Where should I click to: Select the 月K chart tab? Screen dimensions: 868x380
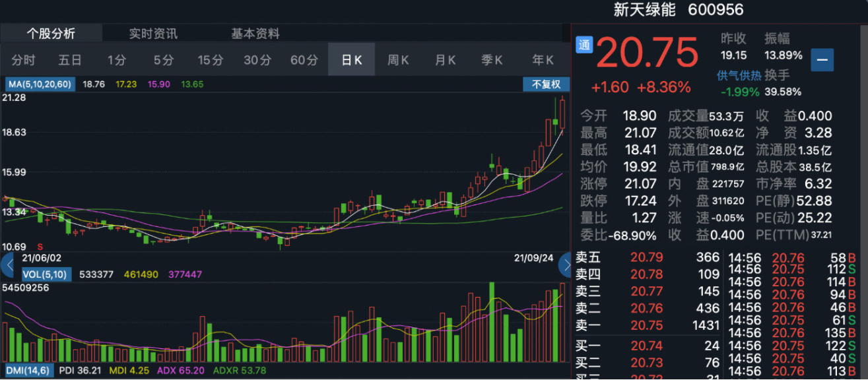tap(445, 60)
